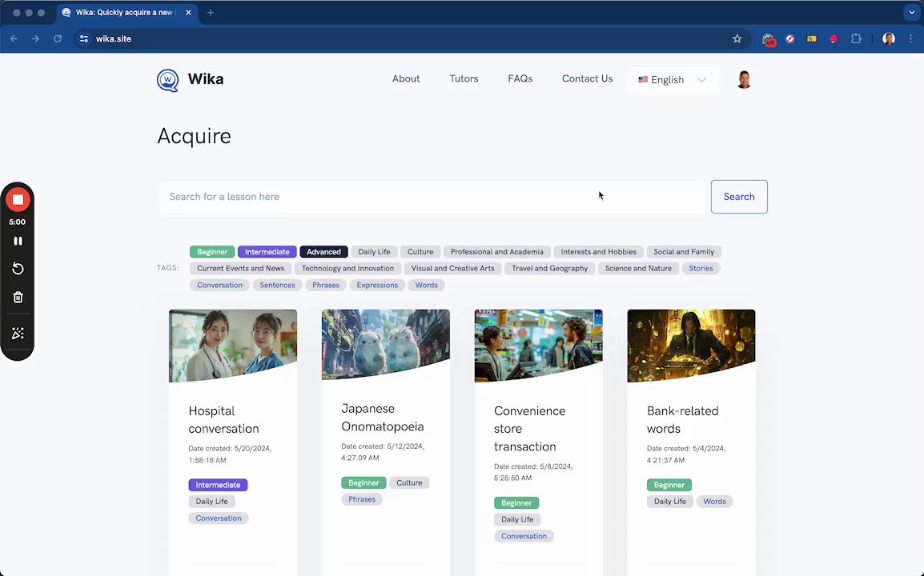The width and height of the screenshot is (924, 576).
Task: Click the wika.site address bar
Action: click(x=407, y=39)
